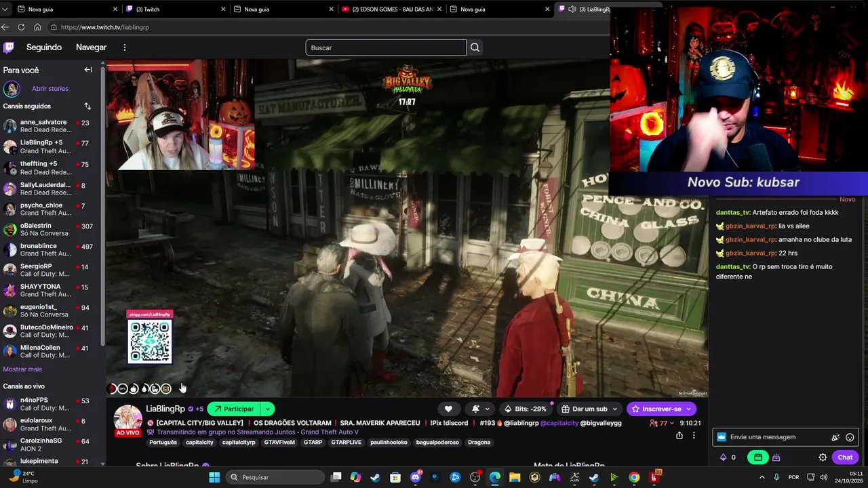Share the LiaBlingRp stream
The image size is (868, 488).
point(679,436)
